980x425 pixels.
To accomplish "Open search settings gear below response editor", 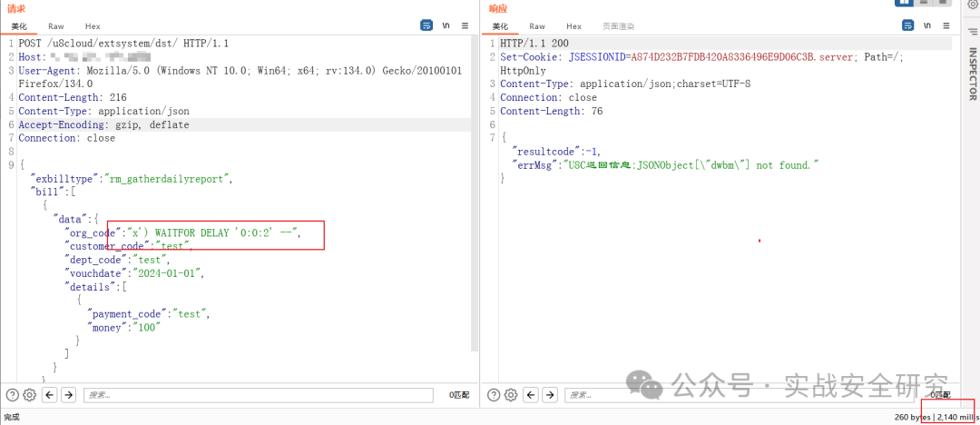I will point(511,394).
